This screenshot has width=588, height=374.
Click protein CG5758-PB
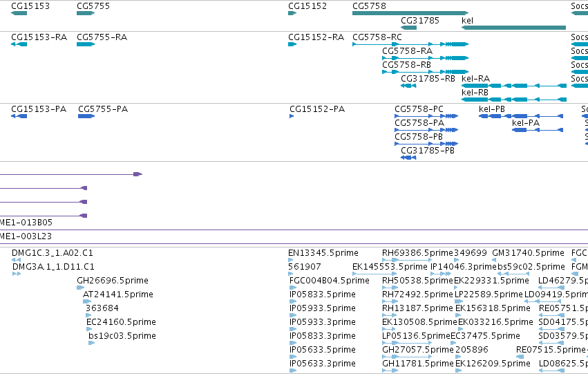[426, 144]
